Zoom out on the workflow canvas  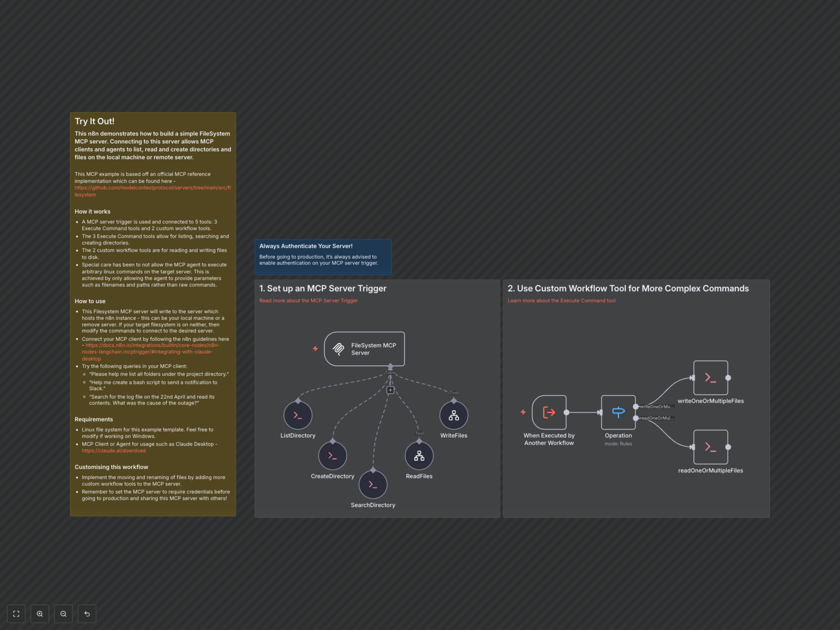coord(63,613)
